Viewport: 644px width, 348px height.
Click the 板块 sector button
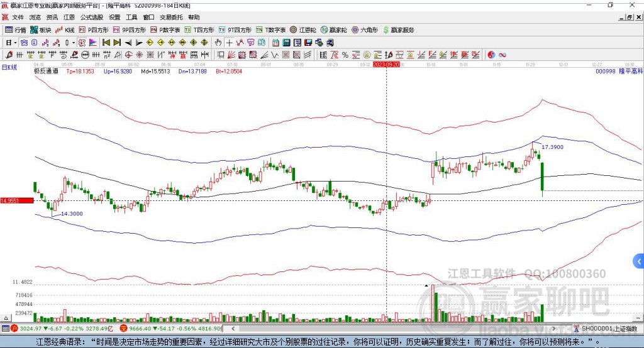pos(41,30)
